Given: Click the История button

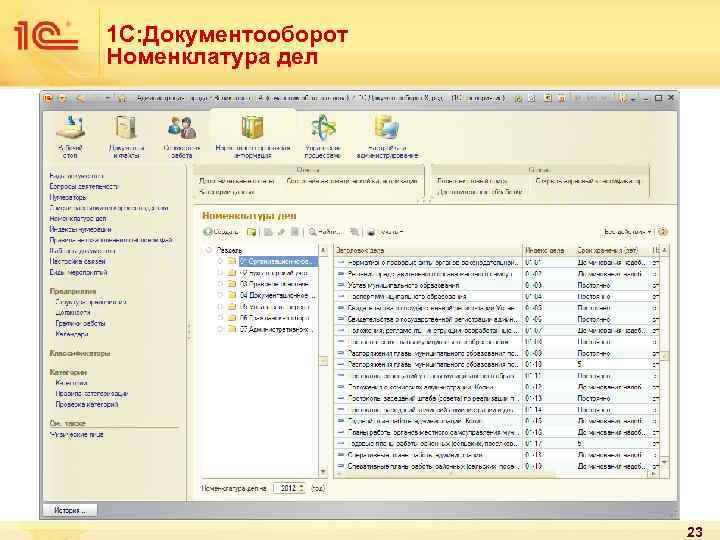Looking at the screenshot, I should tap(70, 510).
